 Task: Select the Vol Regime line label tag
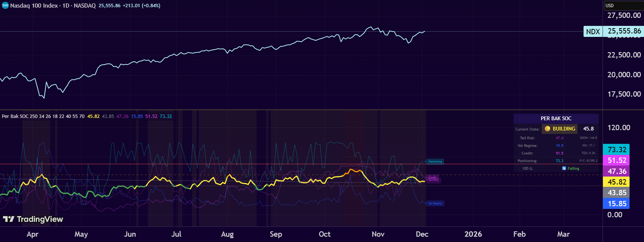pyautogui.click(x=435, y=204)
